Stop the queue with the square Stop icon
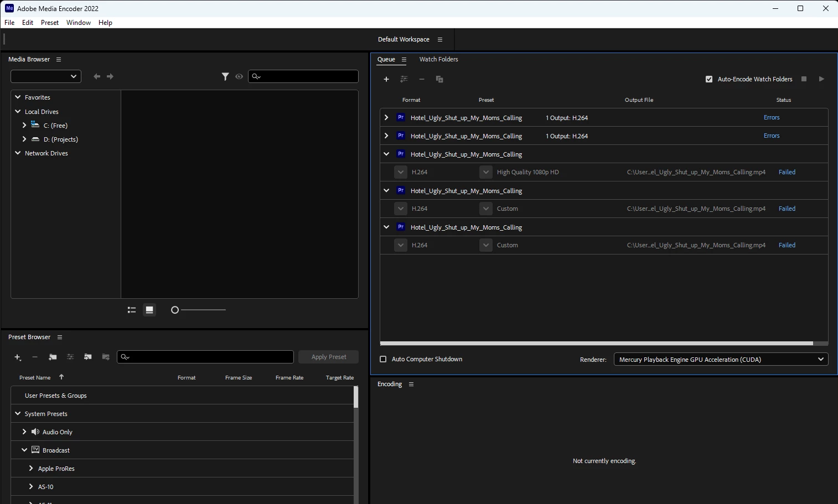Image resolution: width=838 pixels, height=504 pixels. [x=804, y=79]
